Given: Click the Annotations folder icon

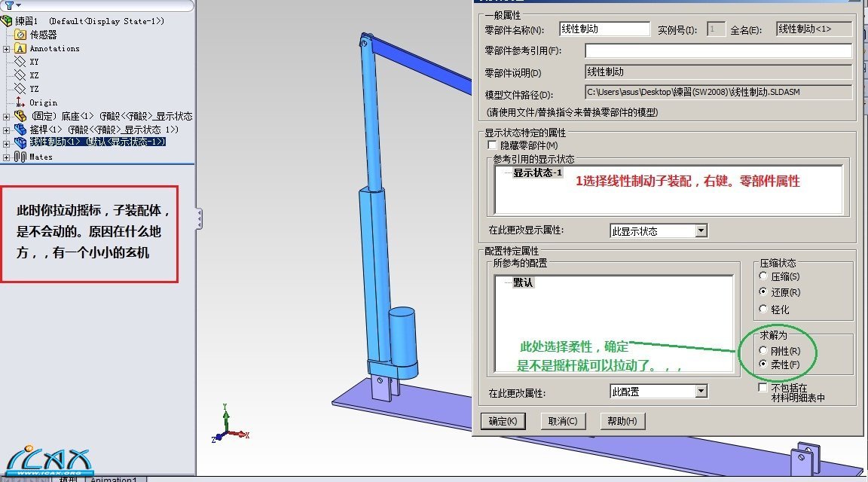Looking at the screenshot, I should 20,49.
